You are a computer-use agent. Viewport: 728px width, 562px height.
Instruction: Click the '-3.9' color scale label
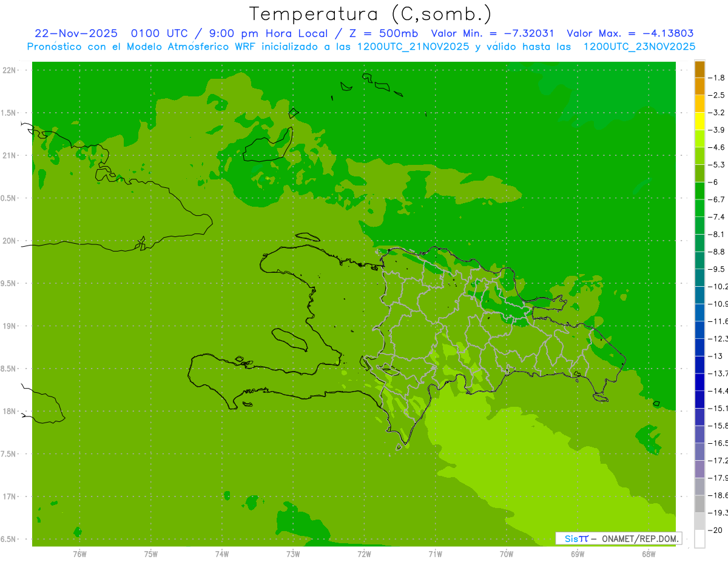(x=717, y=130)
